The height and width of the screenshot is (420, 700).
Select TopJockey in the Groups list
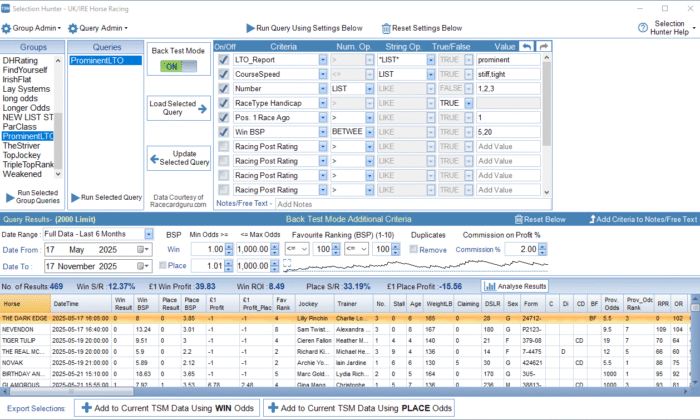[x=22, y=156]
